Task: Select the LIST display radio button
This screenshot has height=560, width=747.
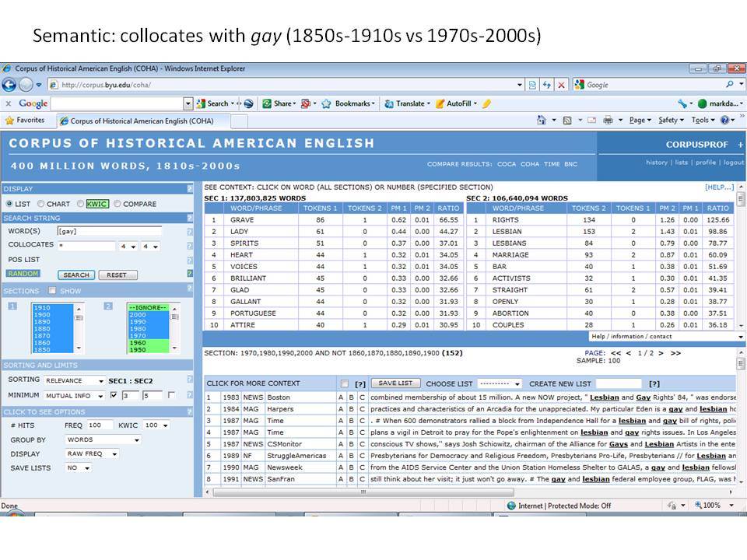Action: pyautogui.click(x=9, y=204)
